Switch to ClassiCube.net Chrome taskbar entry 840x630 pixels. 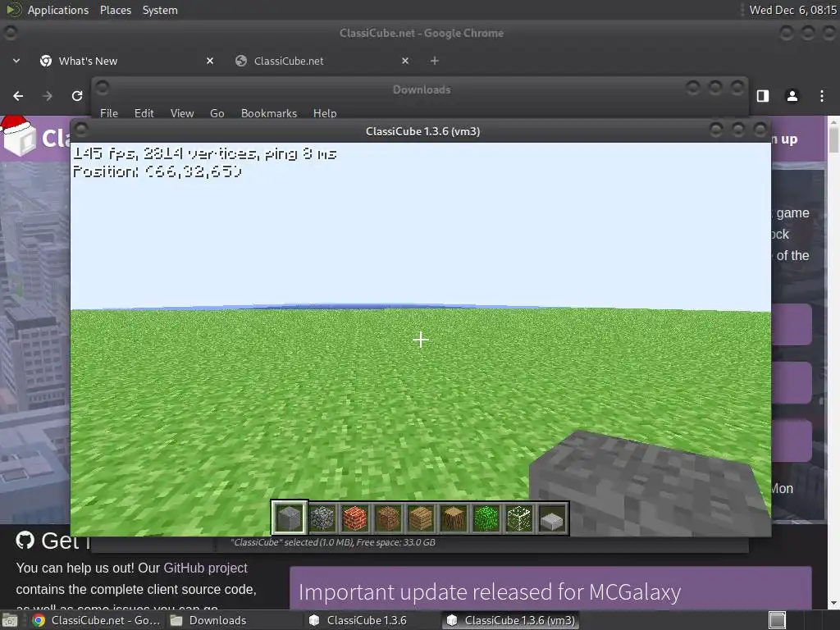(95, 620)
